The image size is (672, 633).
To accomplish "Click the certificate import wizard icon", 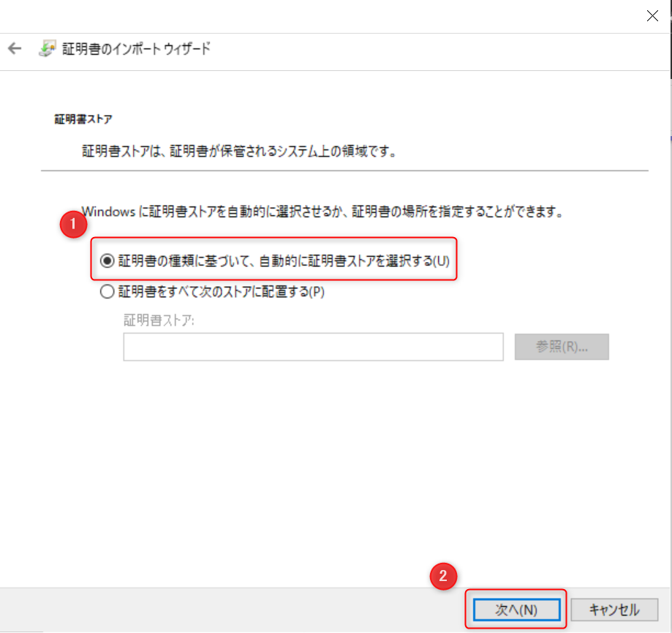I will pyautogui.click(x=46, y=49).
